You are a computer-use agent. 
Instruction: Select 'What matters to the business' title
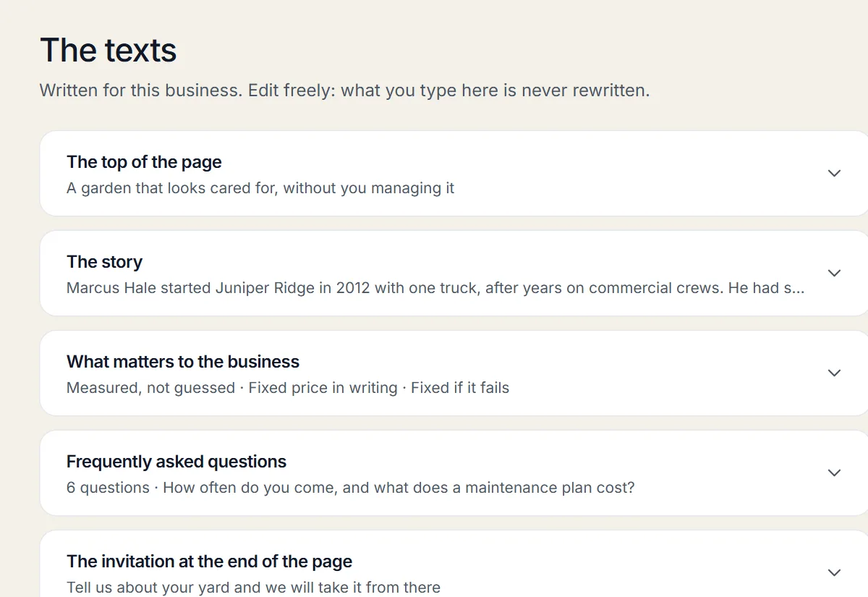pos(183,362)
